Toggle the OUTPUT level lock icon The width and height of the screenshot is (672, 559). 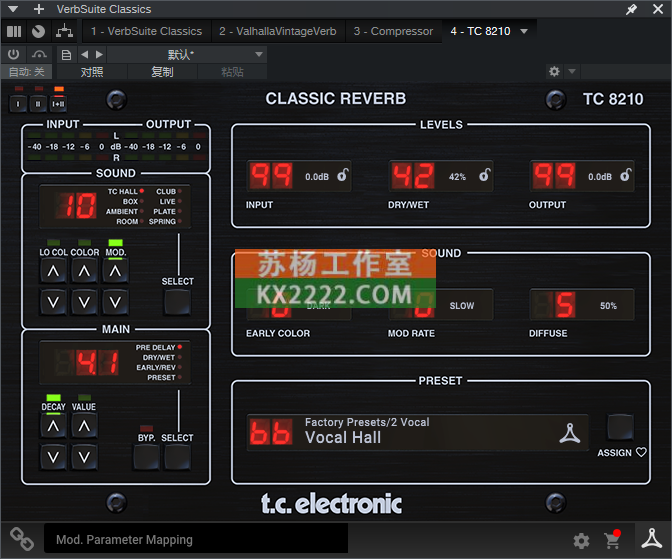626,175
